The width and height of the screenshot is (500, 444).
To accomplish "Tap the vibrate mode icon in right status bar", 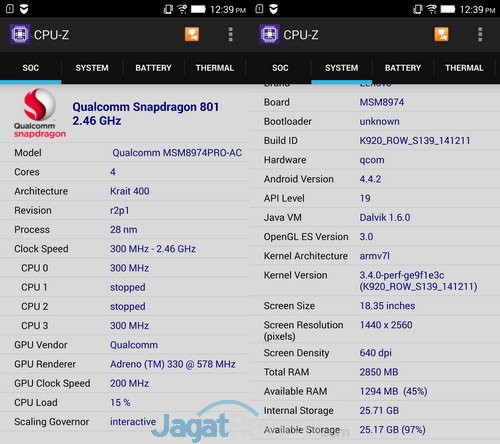I will 418,9.
